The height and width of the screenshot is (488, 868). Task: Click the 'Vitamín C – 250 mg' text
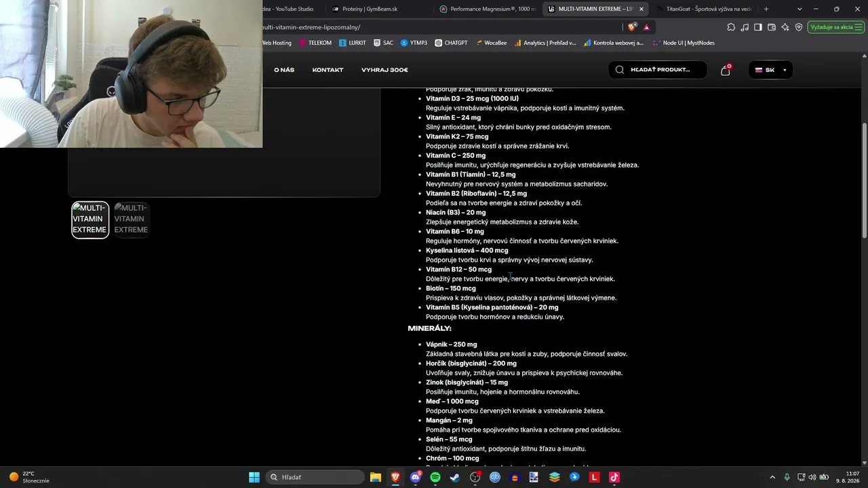point(456,155)
